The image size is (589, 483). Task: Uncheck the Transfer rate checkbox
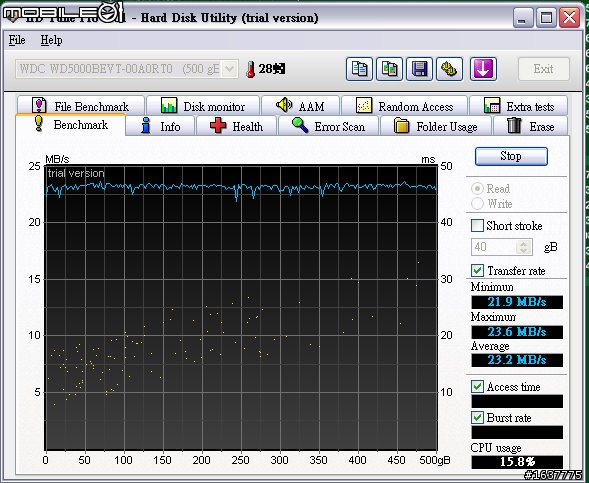coord(477,270)
